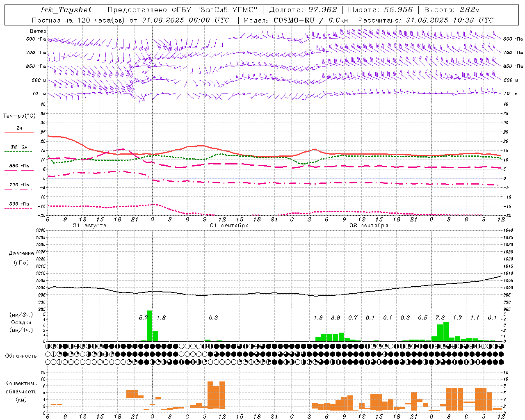The height and width of the screenshot is (420, 525).
Task: Click forecast start time 31.08.2025 06:00 UTC
Action: 185,20
